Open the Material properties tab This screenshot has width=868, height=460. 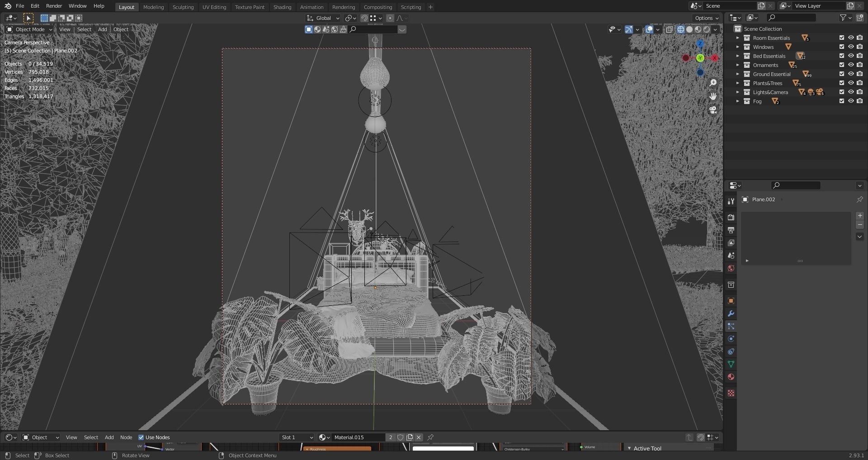pos(731,377)
